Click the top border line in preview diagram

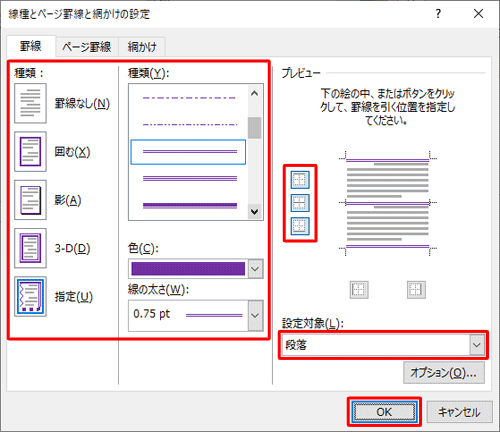[388, 160]
